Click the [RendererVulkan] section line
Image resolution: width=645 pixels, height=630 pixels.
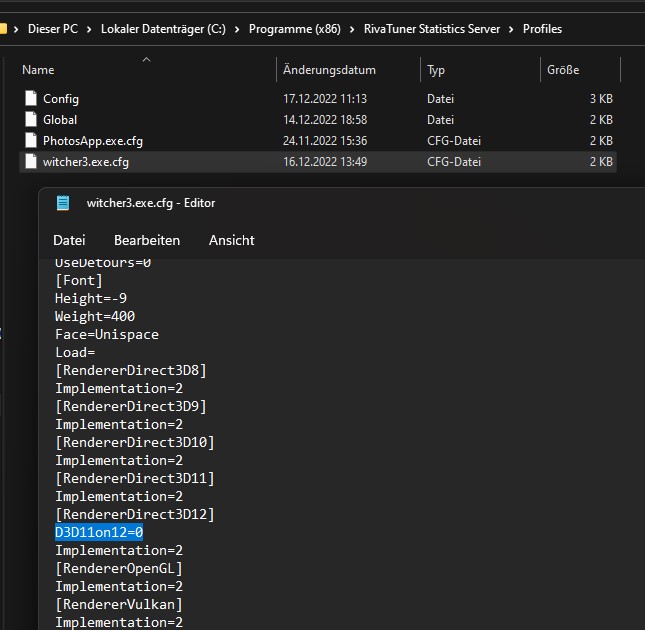(119, 605)
